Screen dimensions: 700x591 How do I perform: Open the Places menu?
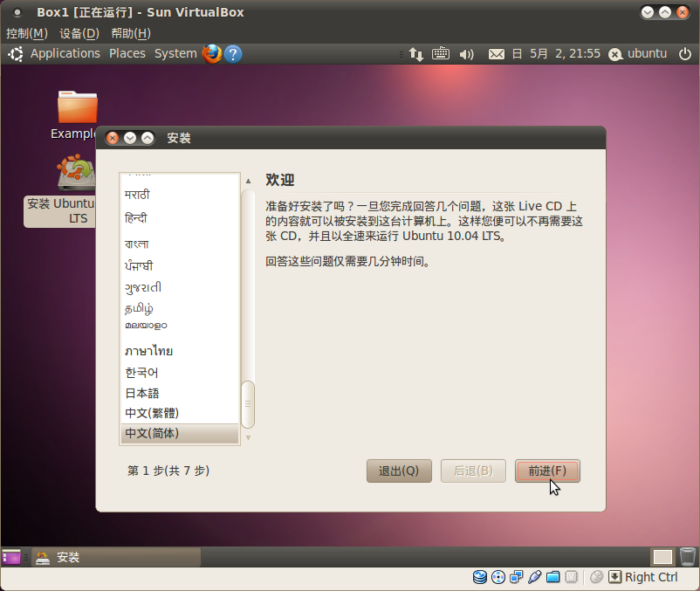[x=127, y=53]
